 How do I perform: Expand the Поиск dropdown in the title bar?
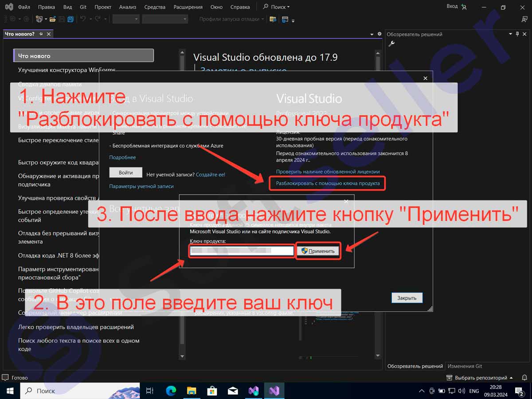point(276,7)
